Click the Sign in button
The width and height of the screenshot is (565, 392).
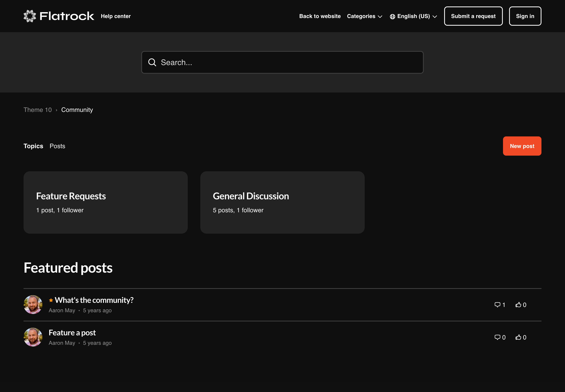[525, 16]
